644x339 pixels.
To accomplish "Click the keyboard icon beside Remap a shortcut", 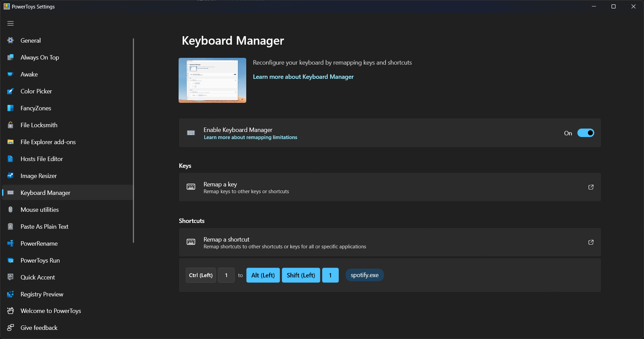I will [x=191, y=242].
